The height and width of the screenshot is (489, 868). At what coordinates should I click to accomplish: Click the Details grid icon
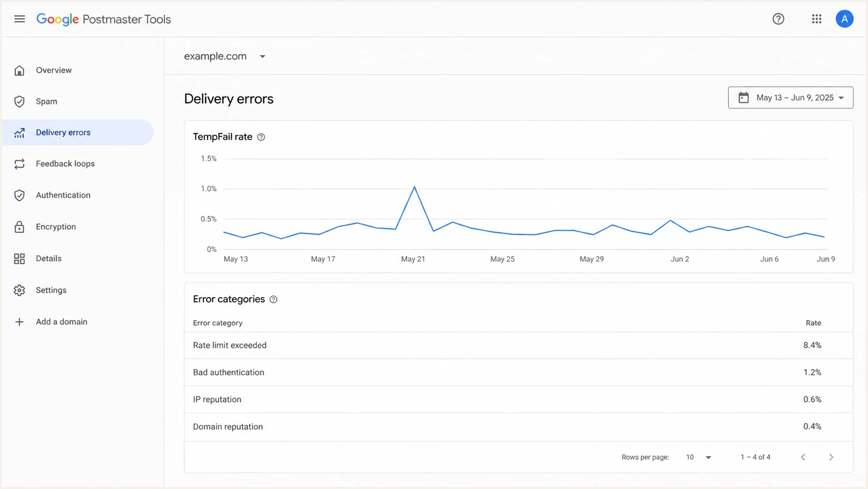click(20, 259)
